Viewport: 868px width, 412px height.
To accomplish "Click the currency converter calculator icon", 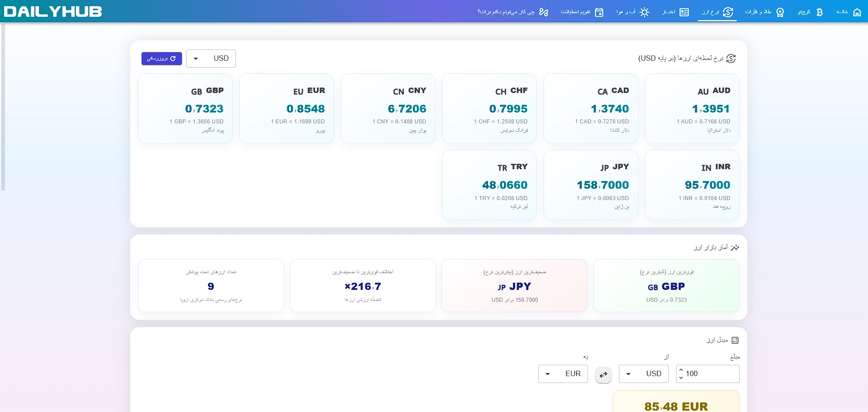I will pos(735,340).
